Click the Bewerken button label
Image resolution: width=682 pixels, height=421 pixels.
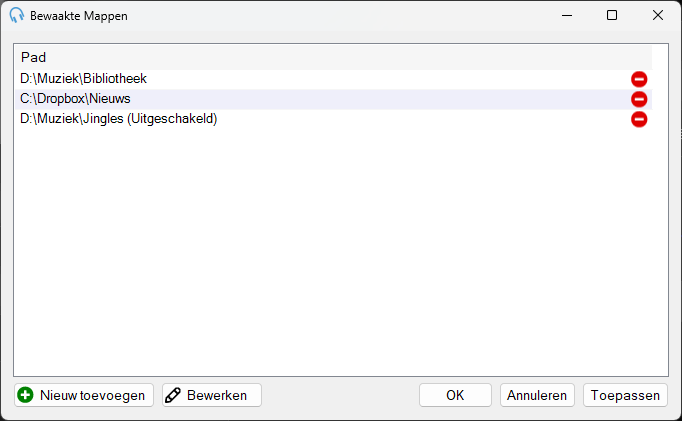click(x=217, y=395)
